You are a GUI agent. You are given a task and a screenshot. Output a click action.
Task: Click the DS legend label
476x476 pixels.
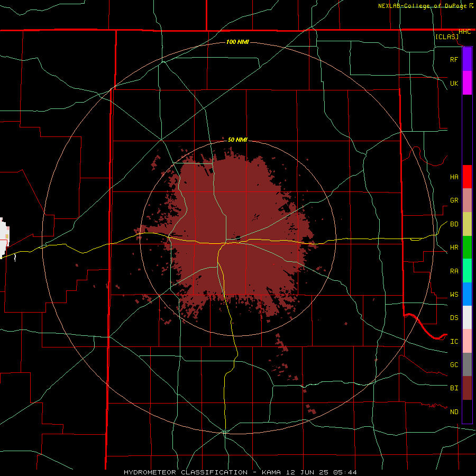[454, 318]
